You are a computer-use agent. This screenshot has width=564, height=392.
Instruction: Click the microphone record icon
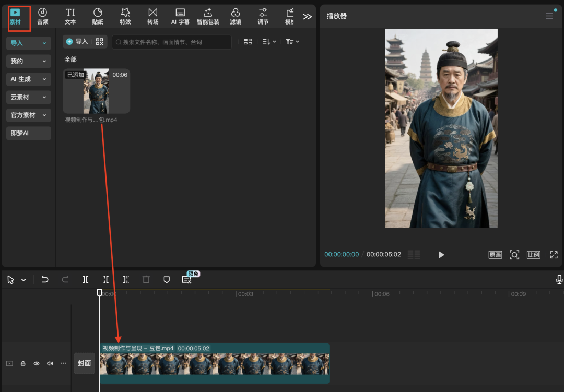tap(559, 280)
